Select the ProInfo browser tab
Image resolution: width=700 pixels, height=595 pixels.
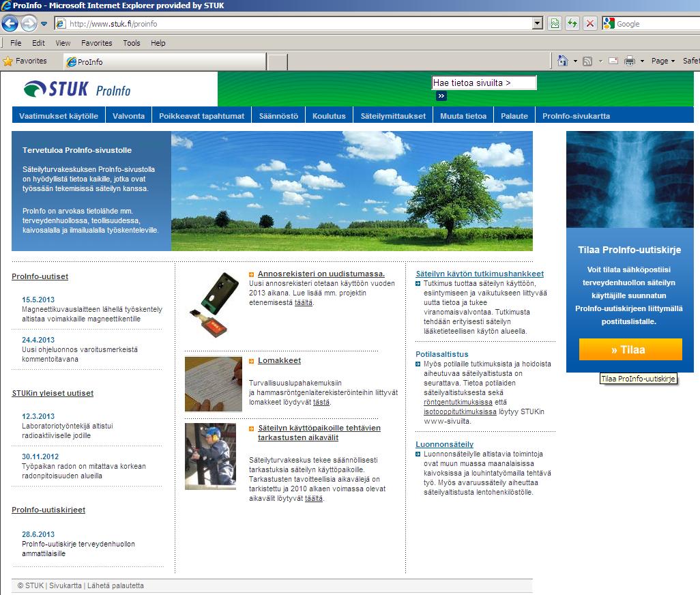coord(165,61)
